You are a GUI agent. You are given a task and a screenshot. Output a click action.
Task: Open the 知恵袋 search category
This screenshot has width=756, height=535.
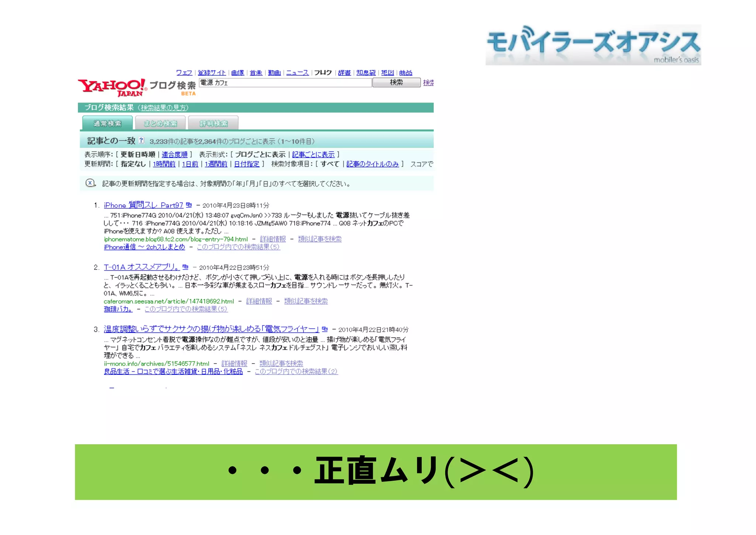(366, 73)
